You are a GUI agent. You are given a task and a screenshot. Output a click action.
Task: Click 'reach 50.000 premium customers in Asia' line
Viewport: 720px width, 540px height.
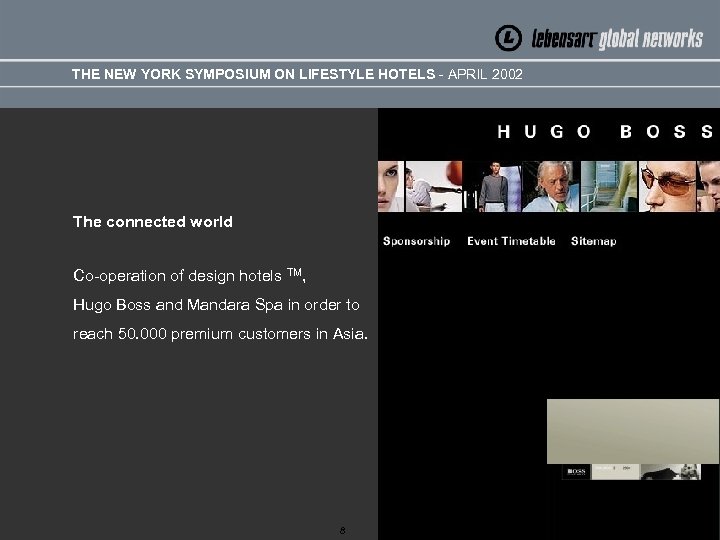point(220,333)
